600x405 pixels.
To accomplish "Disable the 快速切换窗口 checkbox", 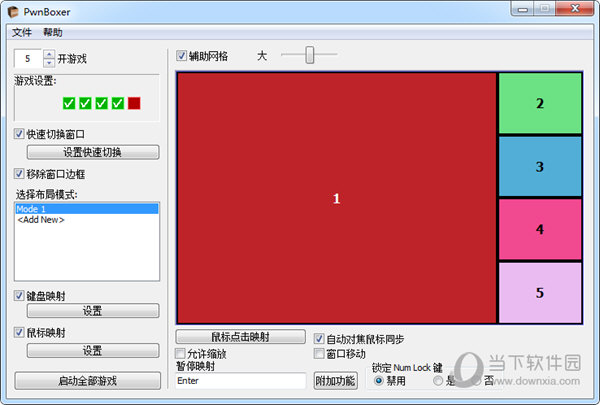I will click(x=20, y=134).
